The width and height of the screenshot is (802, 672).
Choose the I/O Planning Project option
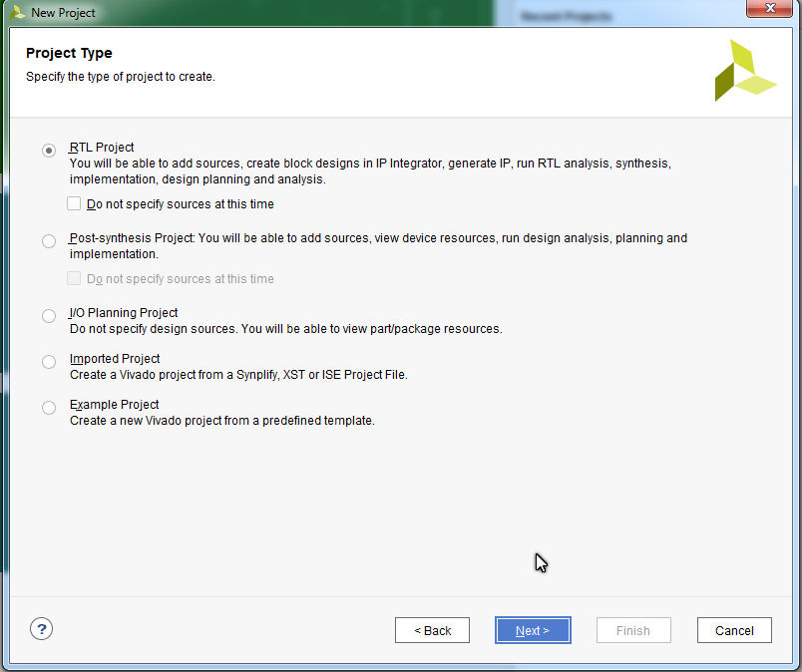coord(49,315)
